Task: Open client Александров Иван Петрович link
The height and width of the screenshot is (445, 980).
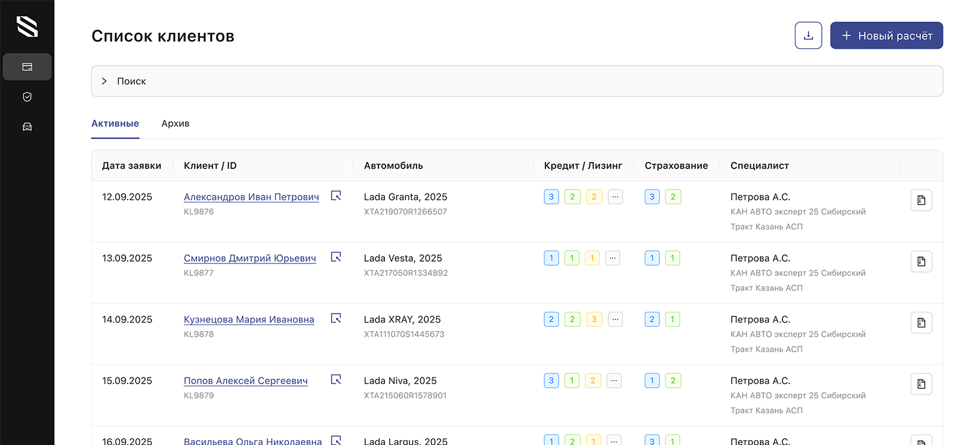Action: (251, 197)
